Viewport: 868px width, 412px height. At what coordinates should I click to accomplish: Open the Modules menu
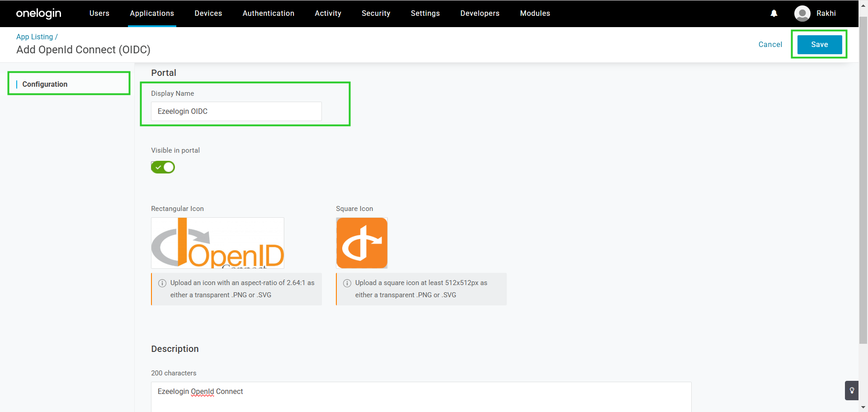click(535, 14)
